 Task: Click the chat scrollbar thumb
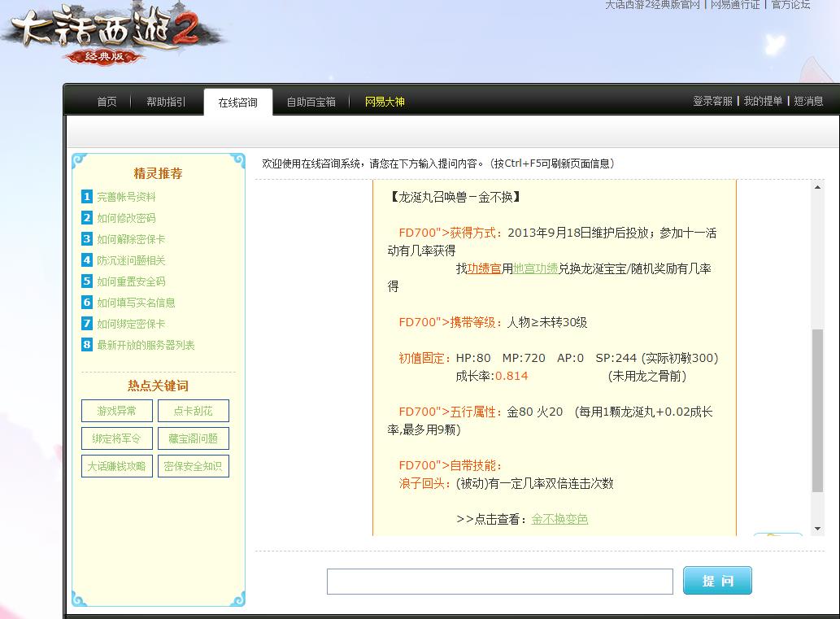click(x=817, y=411)
